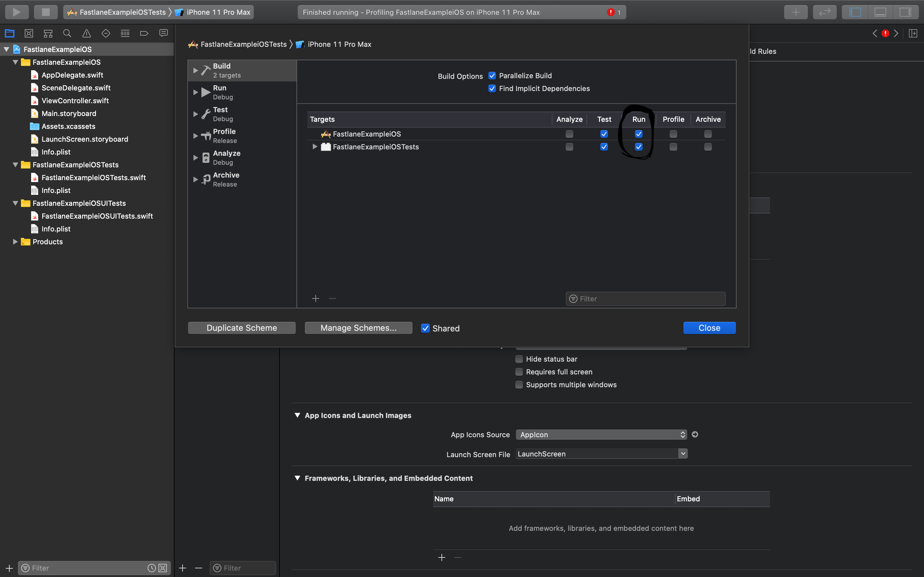Open the Breakpoint navigator icon
The image size is (924, 577).
click(144, 34)
